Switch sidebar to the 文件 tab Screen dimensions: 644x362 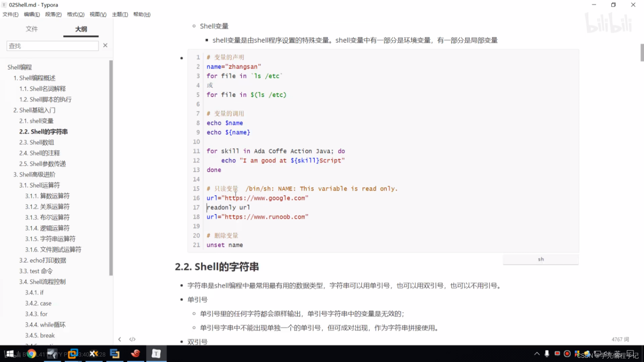point(32,29)
